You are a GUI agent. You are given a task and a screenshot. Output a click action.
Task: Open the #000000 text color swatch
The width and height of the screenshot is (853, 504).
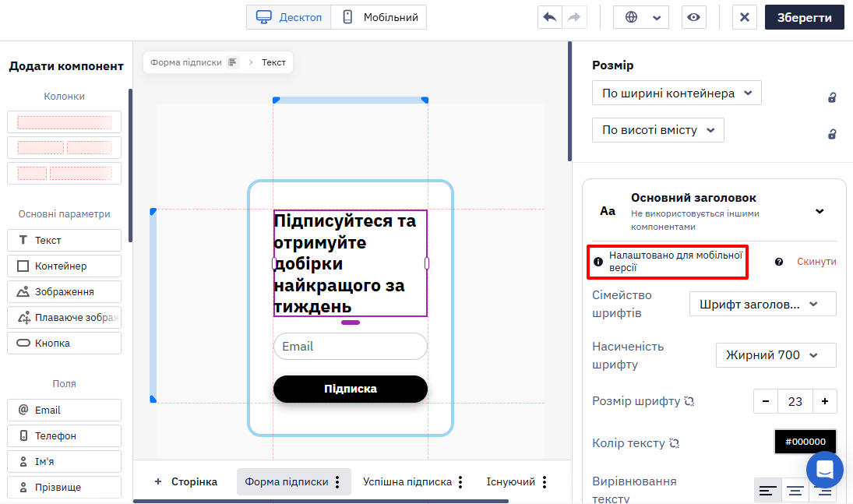pos(805,442)
